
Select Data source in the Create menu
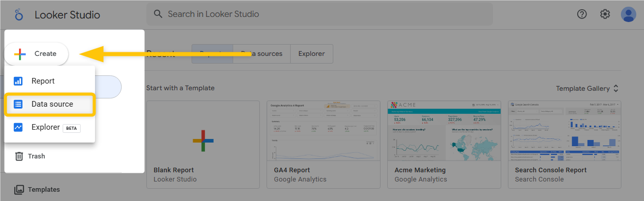coord(50,104)
